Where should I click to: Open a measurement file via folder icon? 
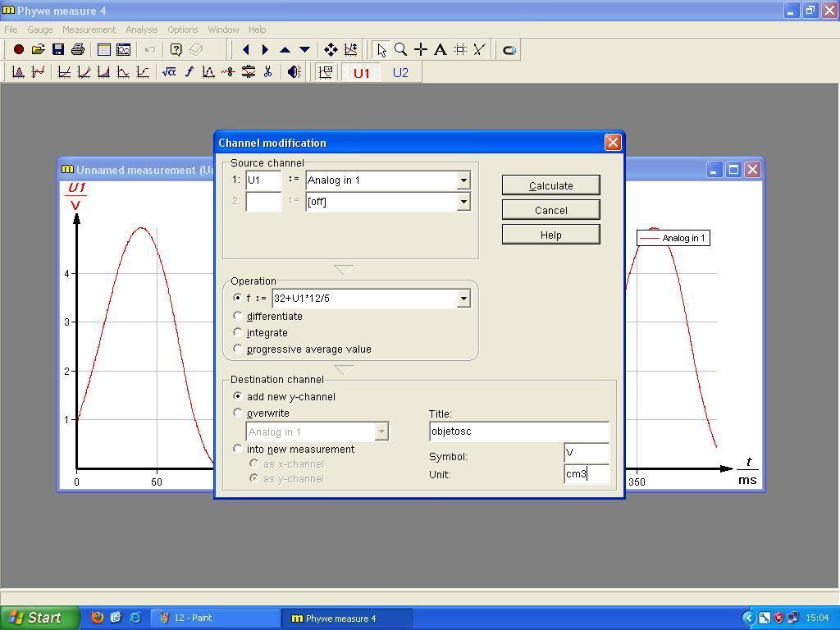pyautogui.click(x=38, y=50)
